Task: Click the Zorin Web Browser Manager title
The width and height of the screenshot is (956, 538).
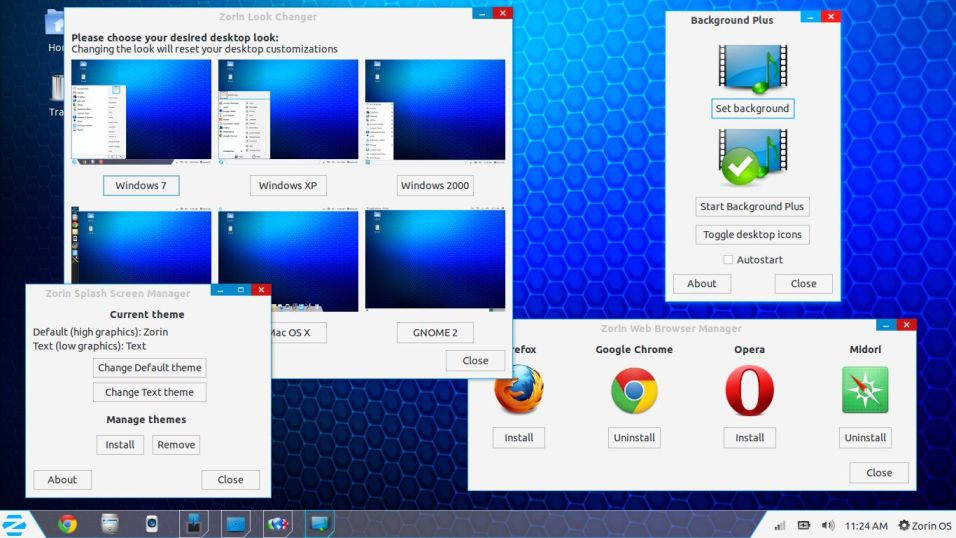Action: pos(671,328)
